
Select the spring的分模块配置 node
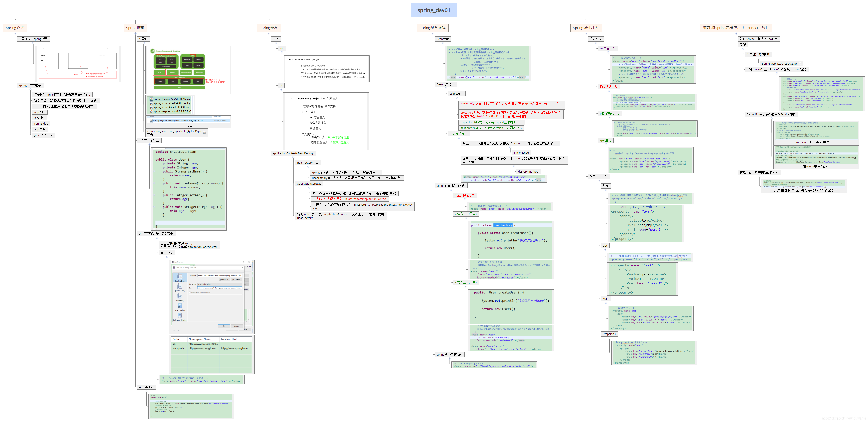[x=449, y=354]
